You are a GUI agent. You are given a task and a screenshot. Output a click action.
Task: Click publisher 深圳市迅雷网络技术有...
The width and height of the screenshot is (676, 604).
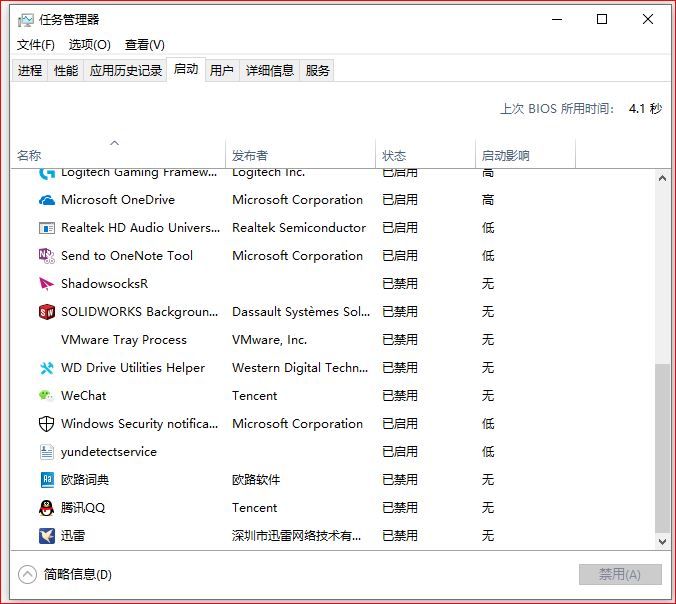click(x=296, y=536)
